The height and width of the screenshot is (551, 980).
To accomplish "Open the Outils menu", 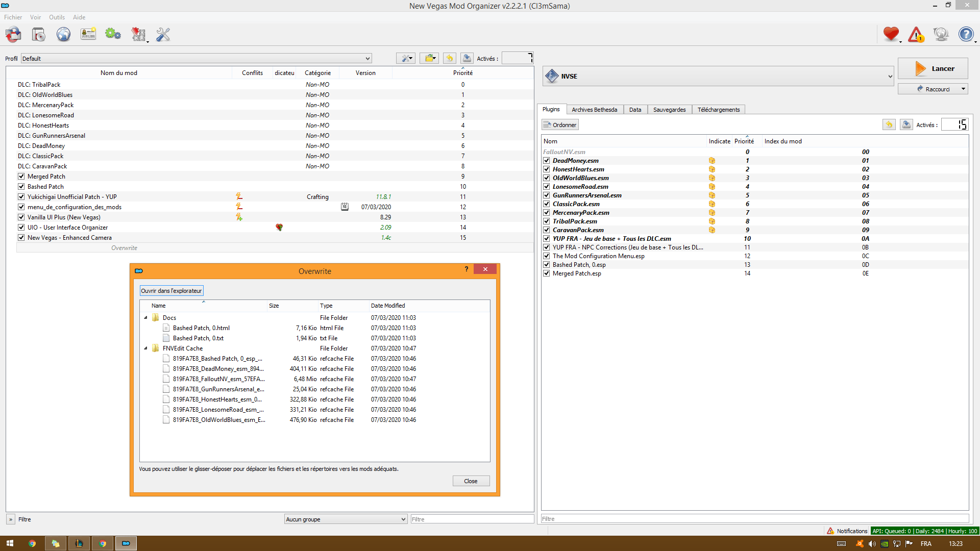I will [x=57, y=17].
